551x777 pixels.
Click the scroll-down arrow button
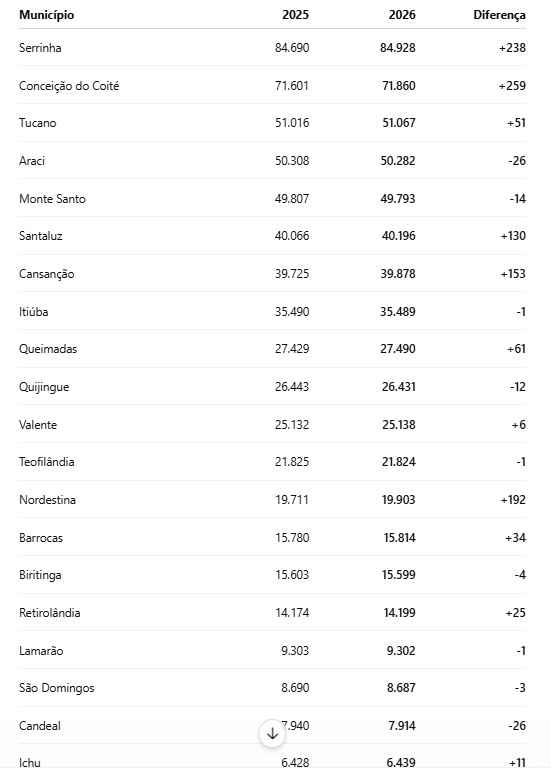point(272,734)
